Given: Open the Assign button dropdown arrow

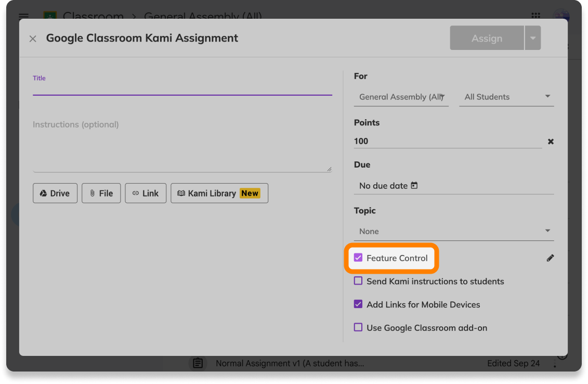Looking at the screenshot, I should tap(533, 38).
